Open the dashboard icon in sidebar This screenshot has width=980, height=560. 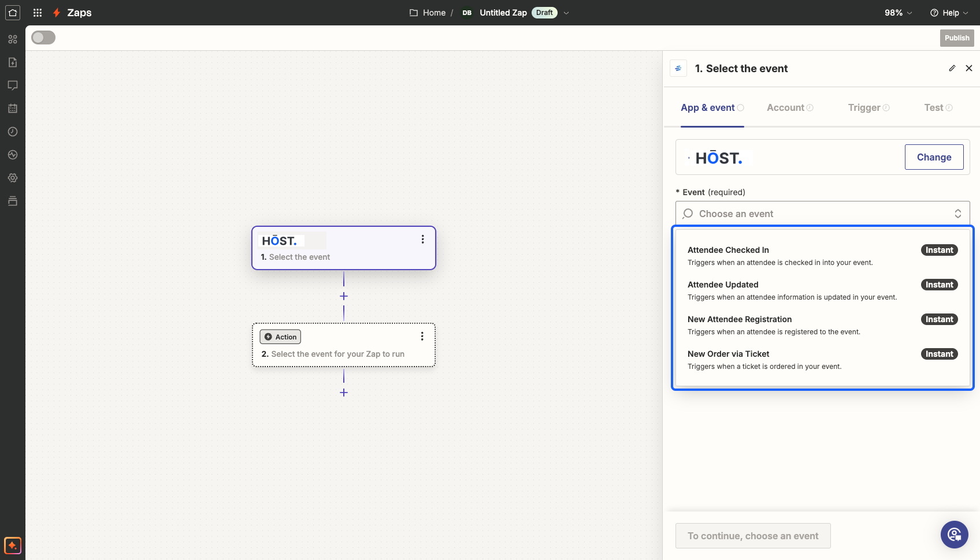pos(13,39)
